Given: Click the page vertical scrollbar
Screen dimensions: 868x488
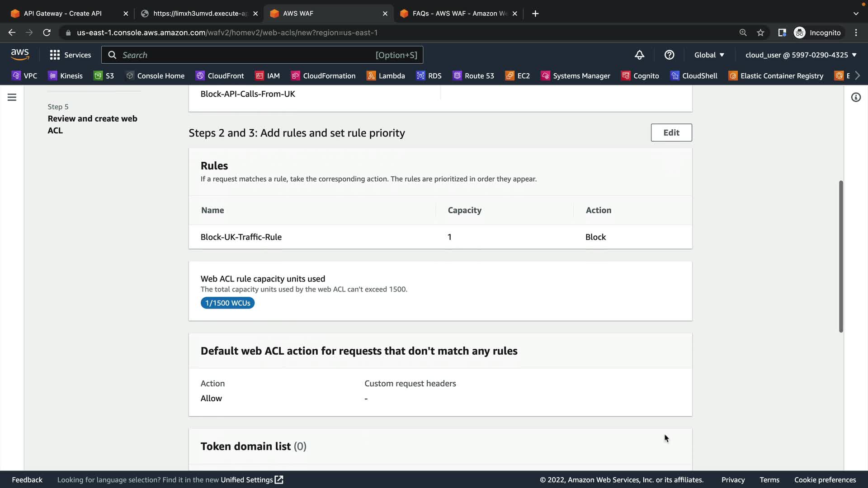Looking at the screenshot, I should tap(841, 256).
